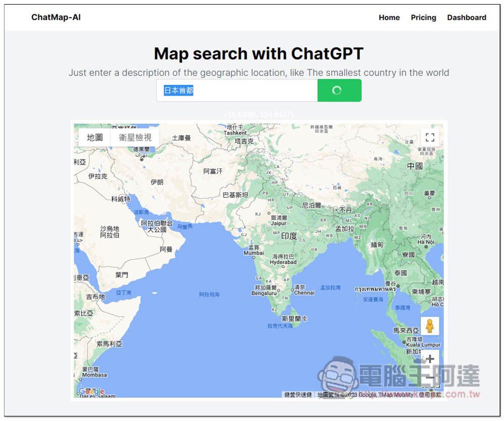Click the 不丹 label on the map
The width and height of the screenshot is (504, 421).
click(346, 210)
